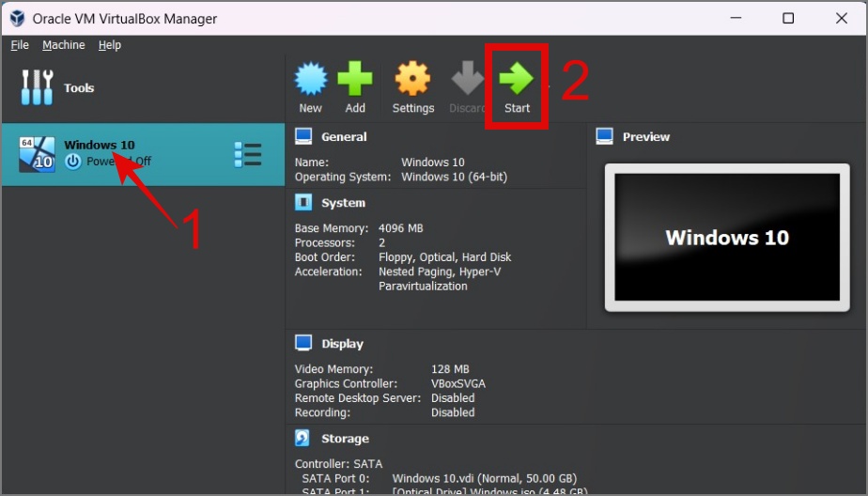
Task: Click Nested Paging, Hyper-V acceleration text
Action: click(x=440, y=271)
